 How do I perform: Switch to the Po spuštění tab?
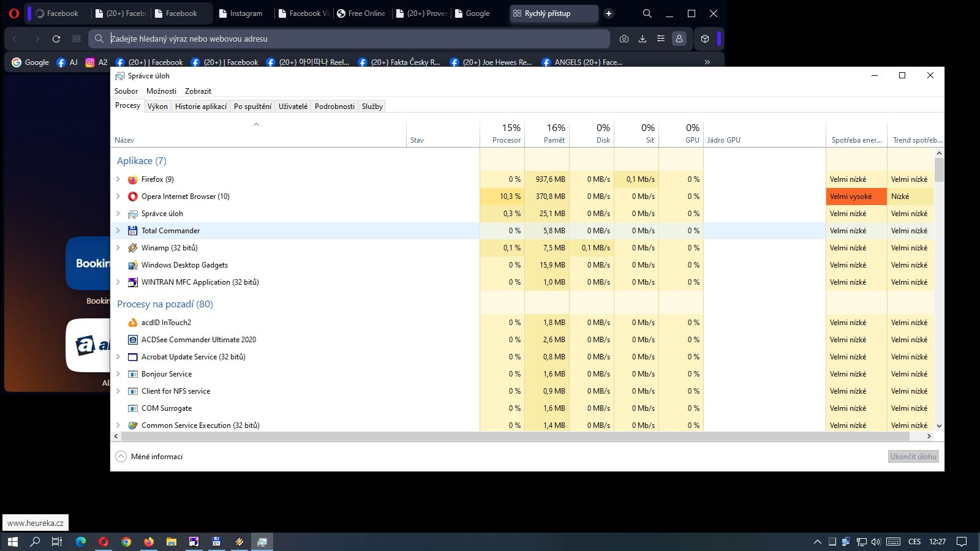pyautogui.click(x=252, y=107)
